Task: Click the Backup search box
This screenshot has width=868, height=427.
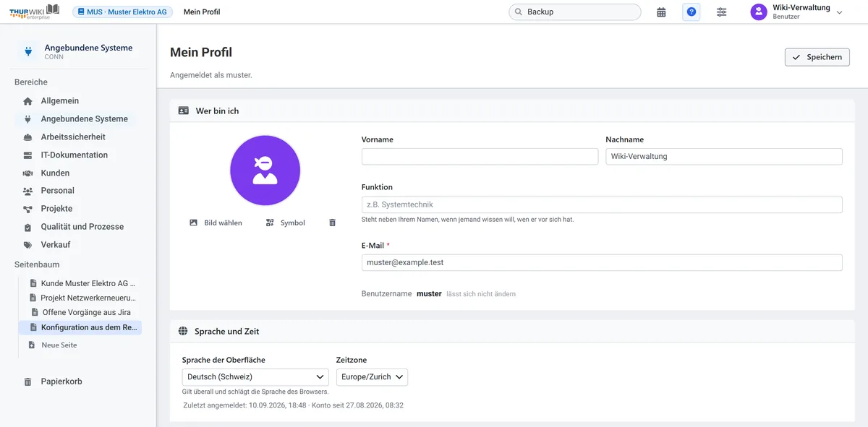Action: point(575,12)
